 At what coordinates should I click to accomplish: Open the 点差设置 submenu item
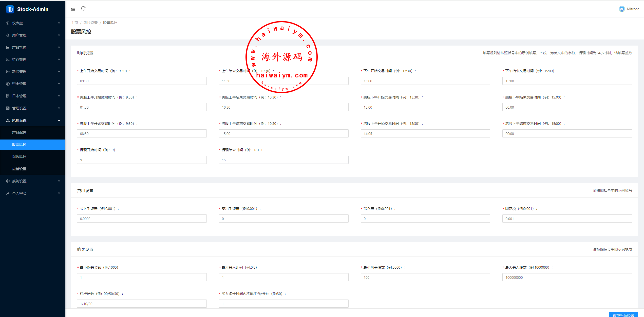(19, 169)
